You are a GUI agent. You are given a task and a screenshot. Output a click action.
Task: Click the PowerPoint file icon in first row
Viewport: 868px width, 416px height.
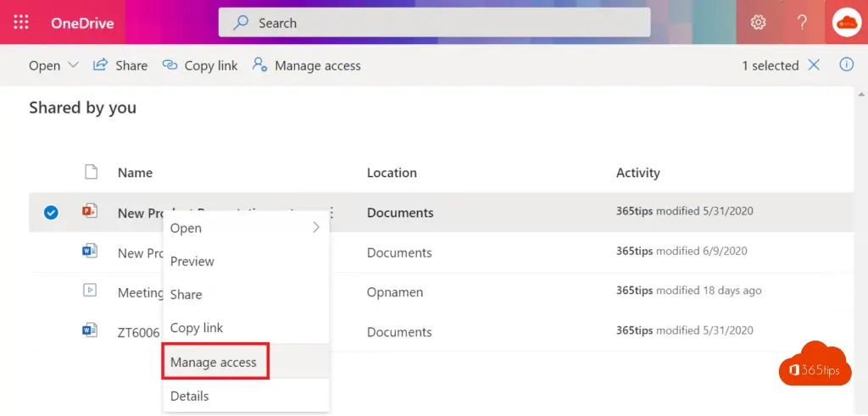click(x=90, y=212)
